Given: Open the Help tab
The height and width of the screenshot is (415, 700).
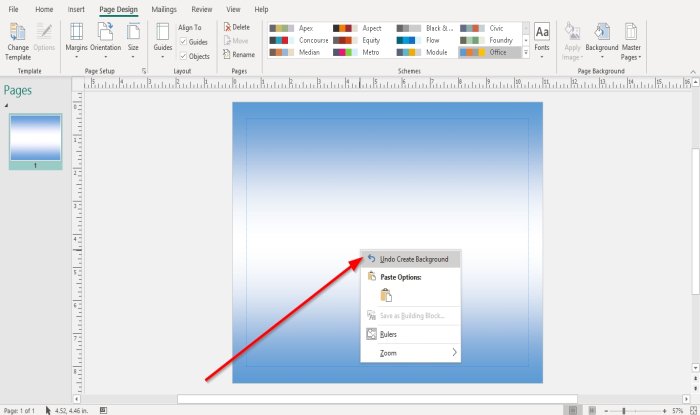Looking at the screenshot, I should coord(261,9).
